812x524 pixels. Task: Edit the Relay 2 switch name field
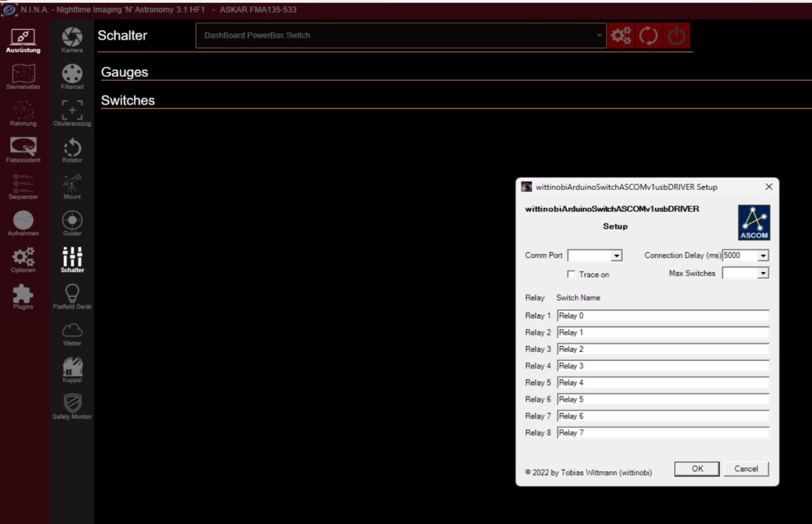coord(663,333)
